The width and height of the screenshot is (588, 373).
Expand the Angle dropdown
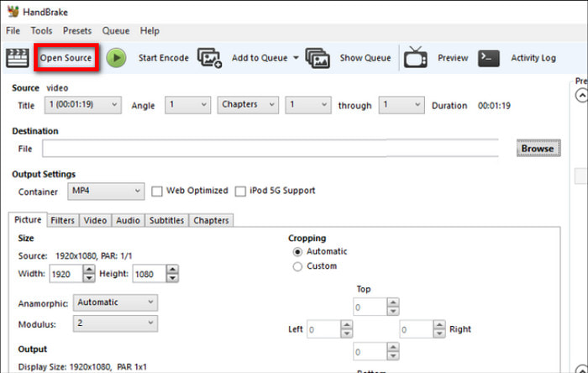point(188,104)
